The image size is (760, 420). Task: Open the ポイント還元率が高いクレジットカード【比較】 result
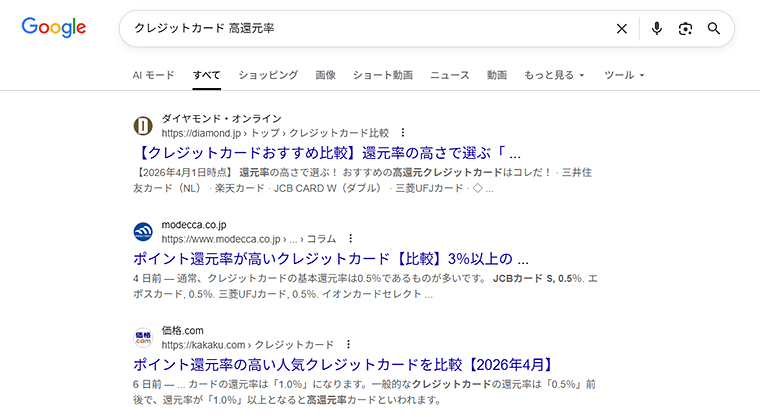click(x=331, y=259)
